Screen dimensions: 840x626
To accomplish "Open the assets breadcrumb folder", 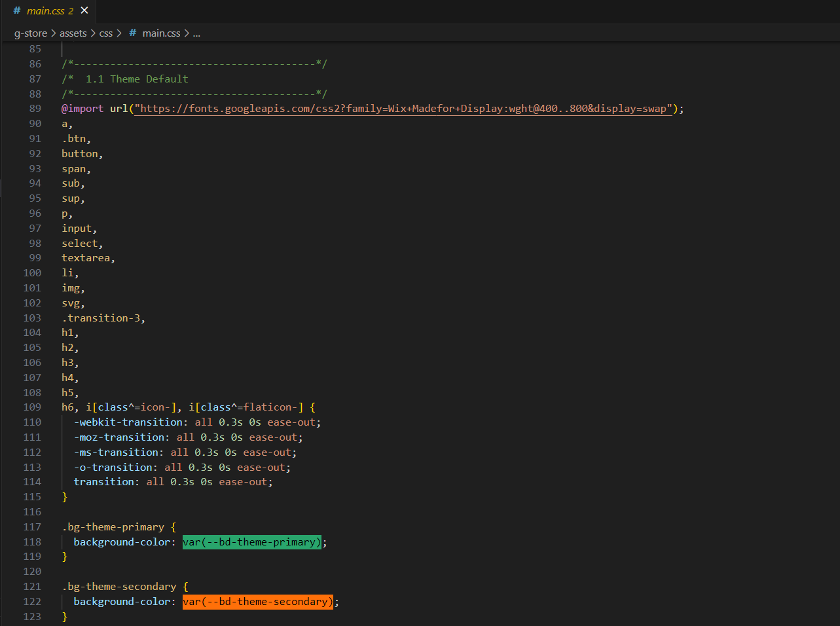I will point(73,33).
